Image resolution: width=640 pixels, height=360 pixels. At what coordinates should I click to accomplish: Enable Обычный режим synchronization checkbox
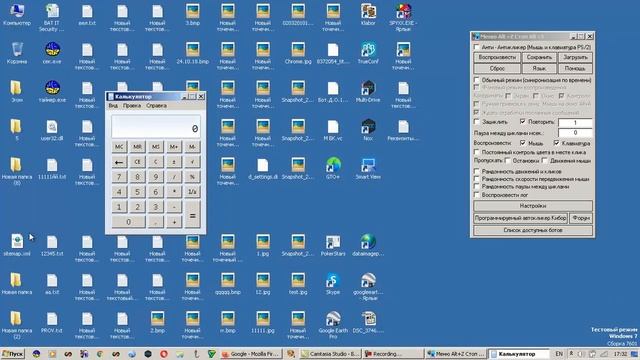tap(477, 80)
